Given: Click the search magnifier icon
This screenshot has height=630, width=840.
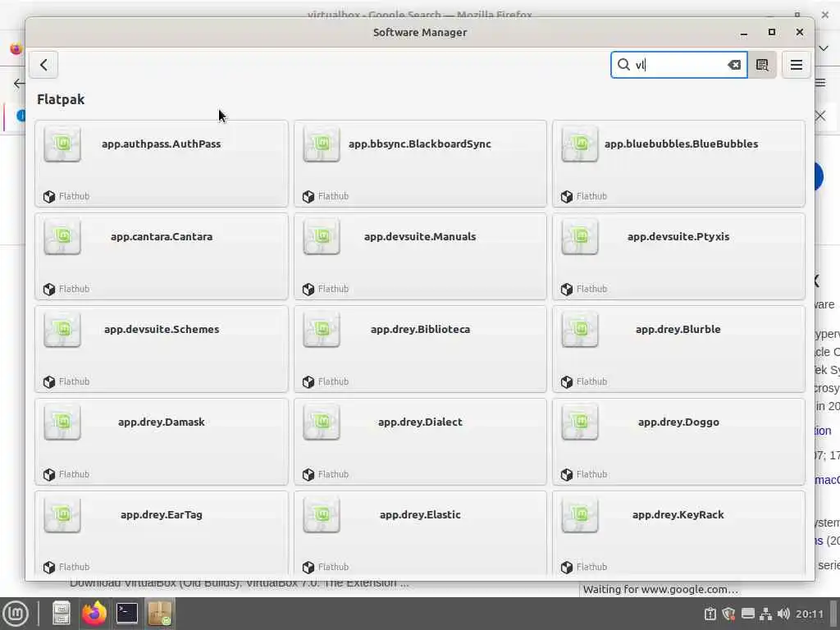Looking at the screenshot, I should [x=623, y=65].
